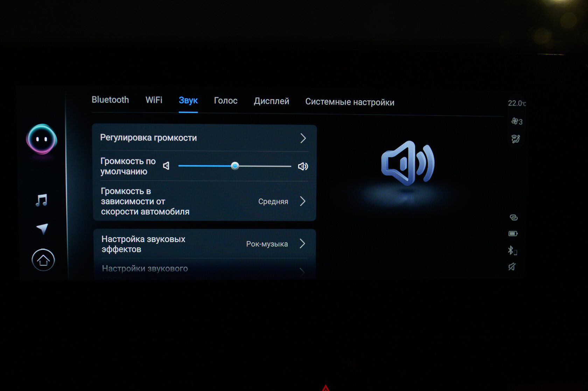The image size is (588, 391).
Task: Tap the muted sound status icon
Action: click(x=512, y=267)
